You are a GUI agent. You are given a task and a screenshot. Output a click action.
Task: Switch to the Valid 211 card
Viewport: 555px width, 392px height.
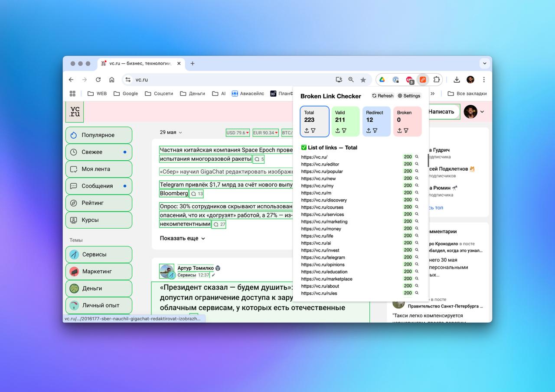346,121
